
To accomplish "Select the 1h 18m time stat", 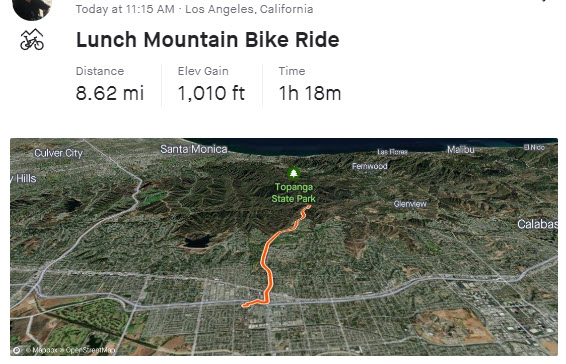I will pyautogui.click(x=310, y=86).
